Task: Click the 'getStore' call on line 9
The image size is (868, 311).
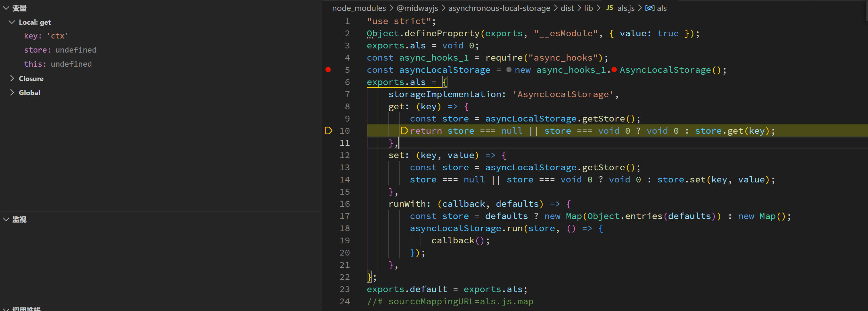Action: point(603,118)
